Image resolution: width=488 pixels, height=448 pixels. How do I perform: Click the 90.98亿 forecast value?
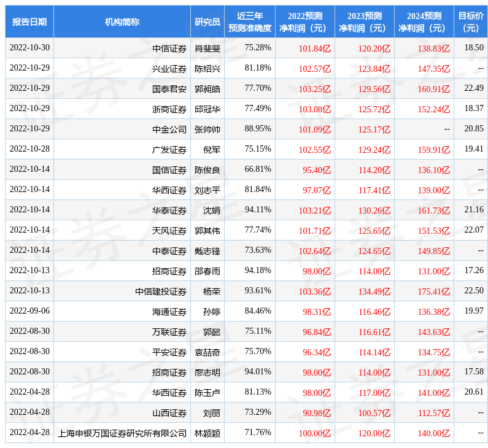pos(317,413)
